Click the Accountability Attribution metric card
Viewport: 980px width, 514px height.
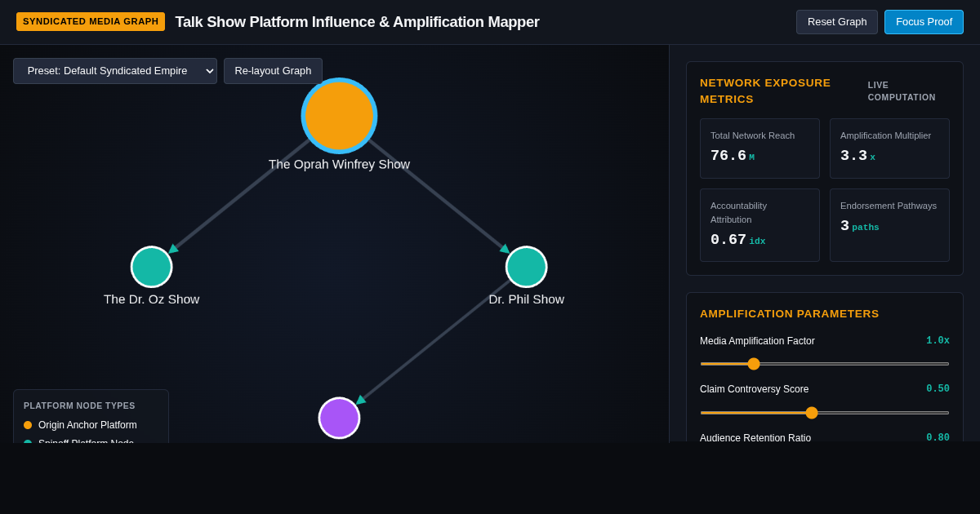(759, 225)
